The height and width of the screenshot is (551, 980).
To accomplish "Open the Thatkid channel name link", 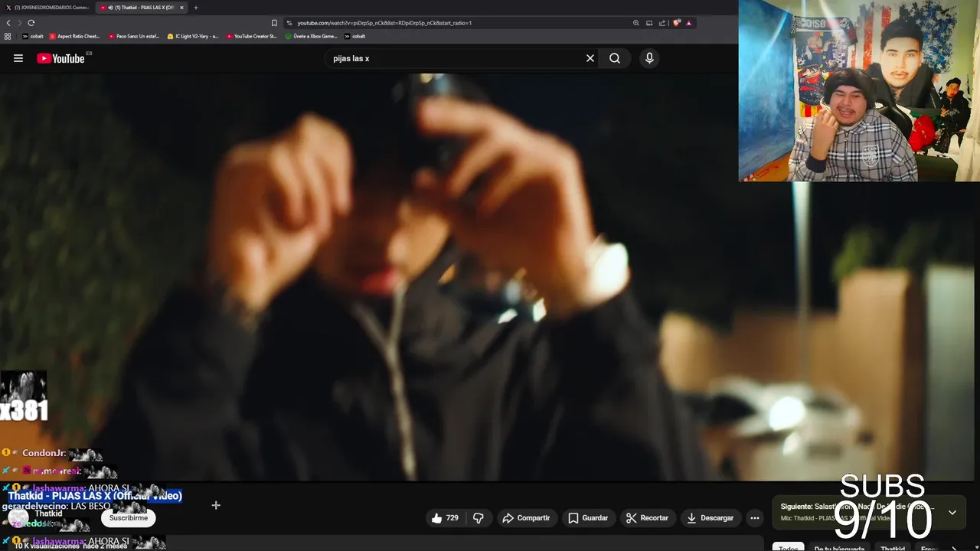I will [x=48, y=514].
